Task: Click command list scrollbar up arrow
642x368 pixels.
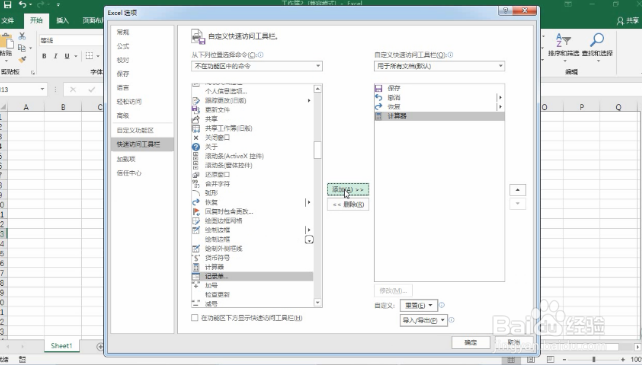Action: point(318,89)
